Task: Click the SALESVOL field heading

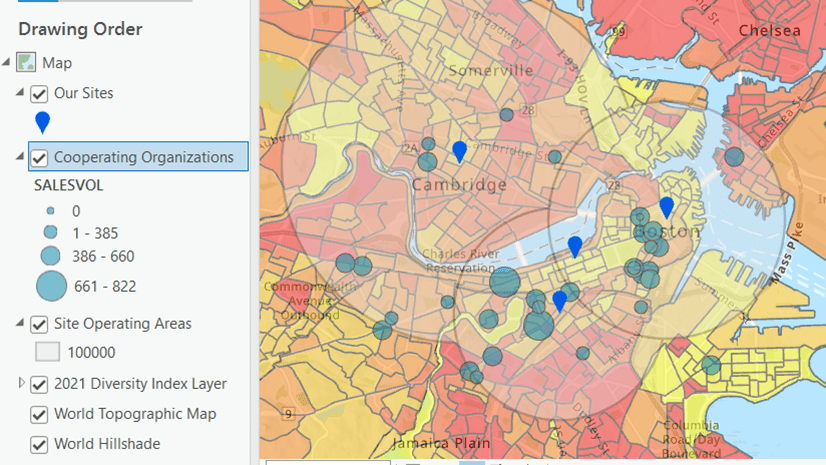Action: [68, 185]
